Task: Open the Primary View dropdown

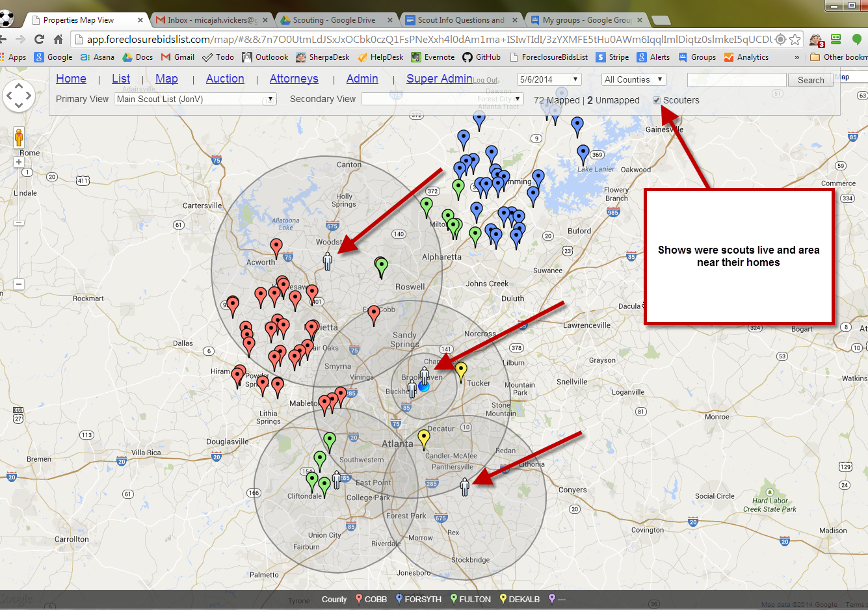Action: pyautogui.click(x=195, y=99)
